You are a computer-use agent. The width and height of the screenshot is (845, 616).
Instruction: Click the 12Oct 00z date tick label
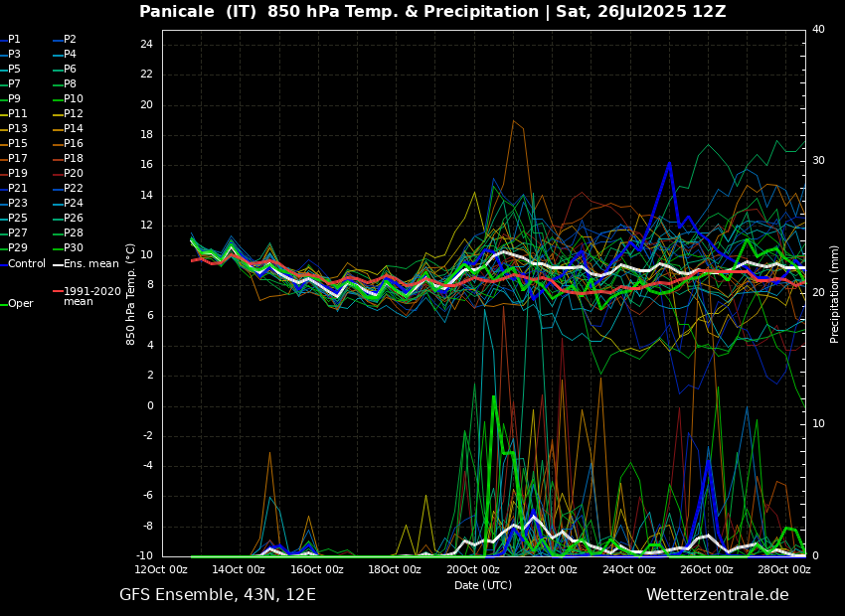(161, 570)
